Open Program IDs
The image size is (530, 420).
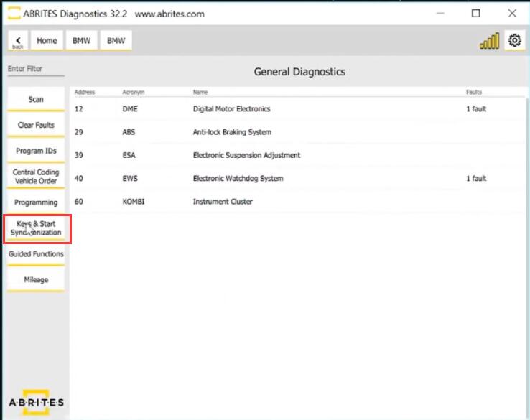36,151
